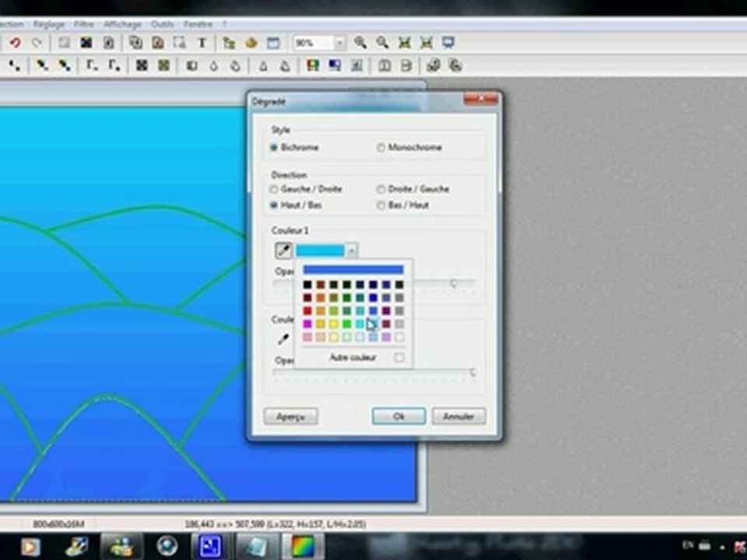This screenshot has width=747, height=560.
Task: Click the last rotate icon in second toolbar
Action: (x=455, y=65)
